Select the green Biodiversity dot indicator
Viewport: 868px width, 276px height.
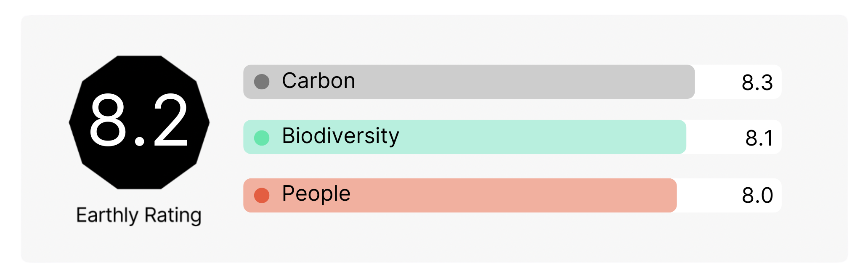click(262, 138)
